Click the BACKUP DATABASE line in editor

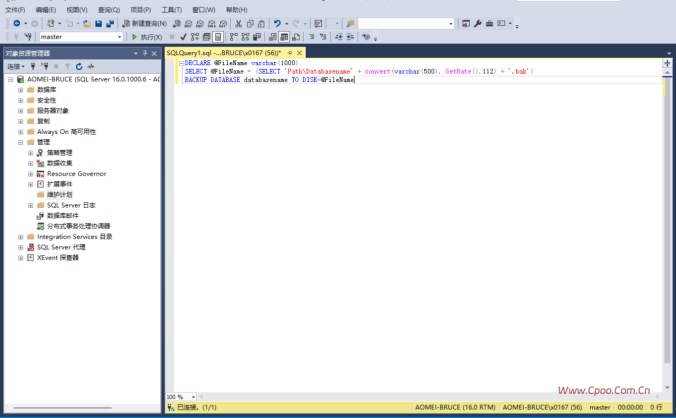(x=269, y=80)
